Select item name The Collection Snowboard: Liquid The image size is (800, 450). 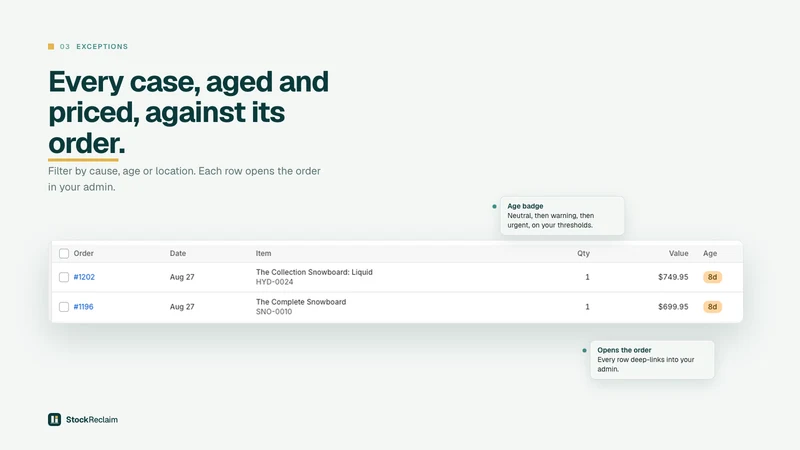314,272
